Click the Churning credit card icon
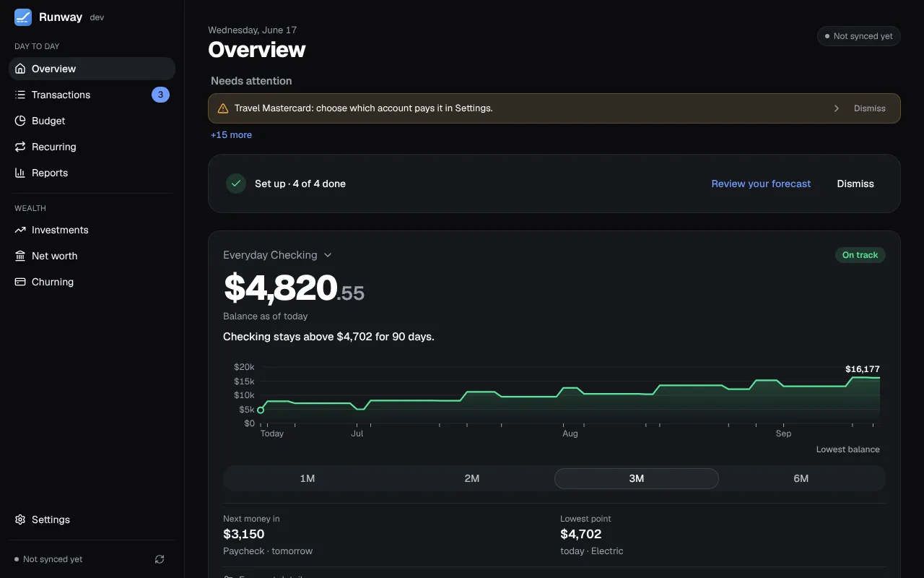 20,282
